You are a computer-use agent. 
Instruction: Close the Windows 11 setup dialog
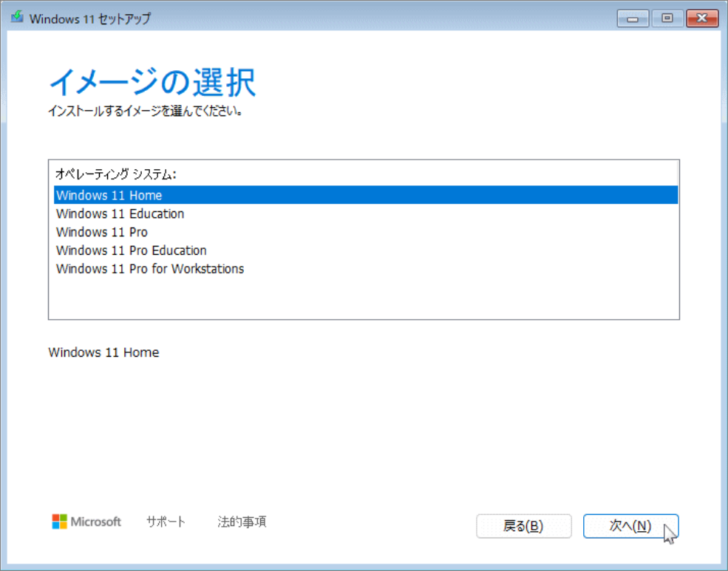click(x=701, y=18)
